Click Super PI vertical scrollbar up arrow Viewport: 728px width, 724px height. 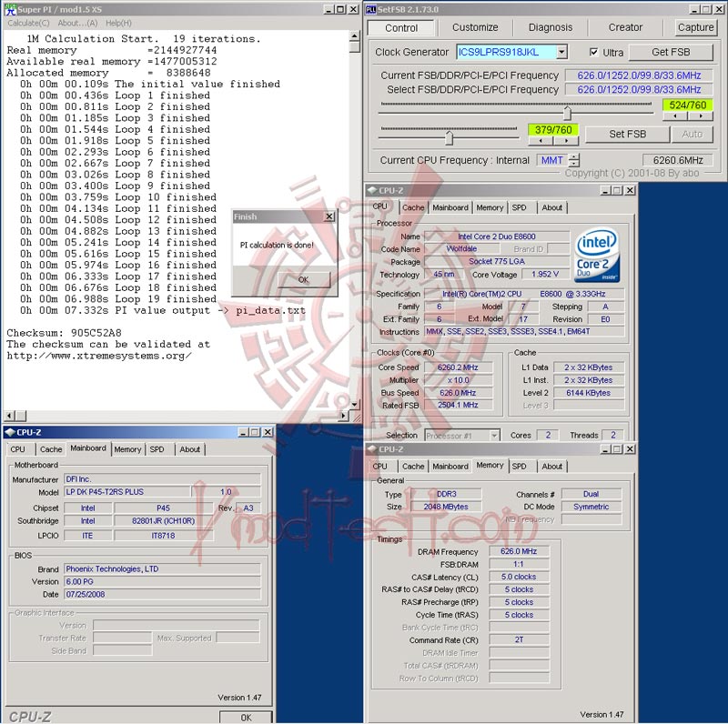(354, 35)
